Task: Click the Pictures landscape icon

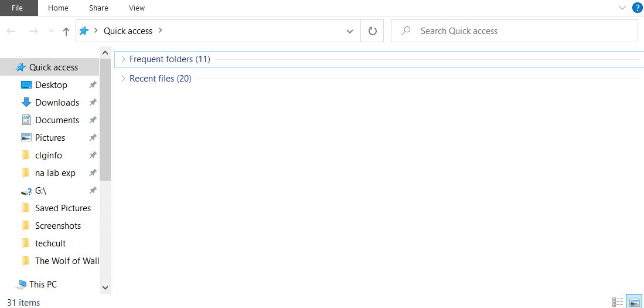Action: click(x=26, y=138)
